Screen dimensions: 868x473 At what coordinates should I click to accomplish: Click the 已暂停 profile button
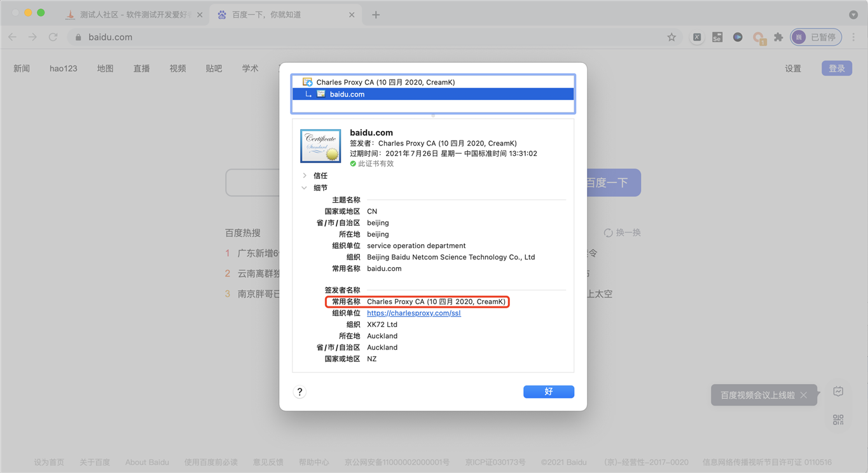click(816, 37)
